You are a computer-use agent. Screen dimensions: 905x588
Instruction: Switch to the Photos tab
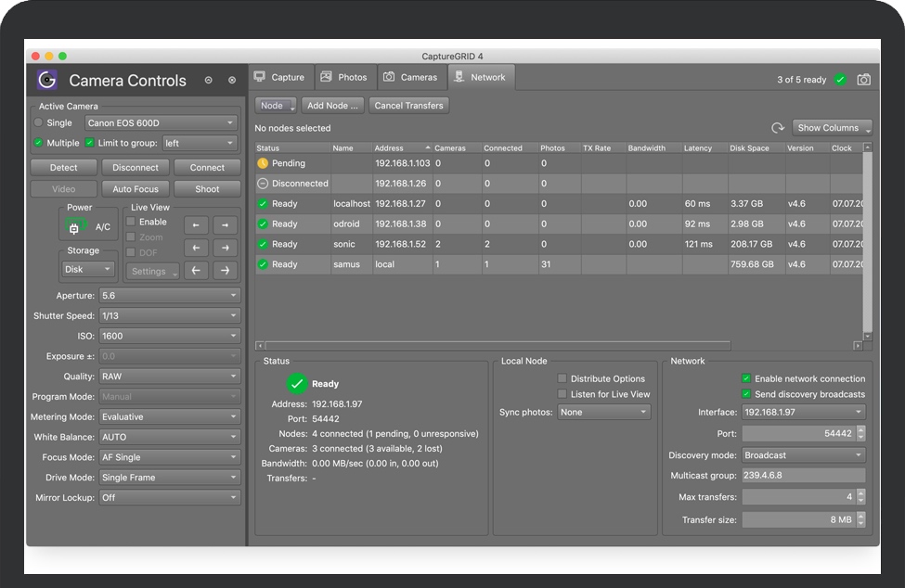[x=343, y=77]
